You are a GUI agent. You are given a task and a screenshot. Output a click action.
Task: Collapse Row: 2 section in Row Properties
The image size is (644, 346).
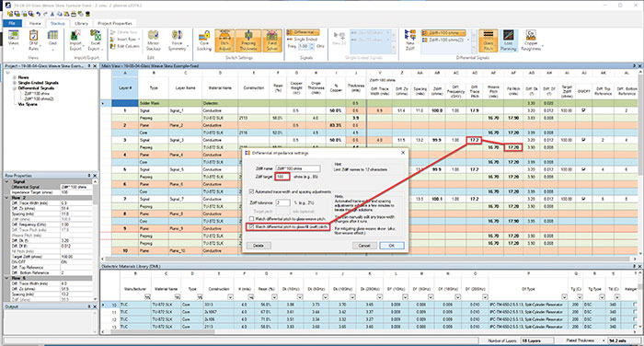click(7, 198)
